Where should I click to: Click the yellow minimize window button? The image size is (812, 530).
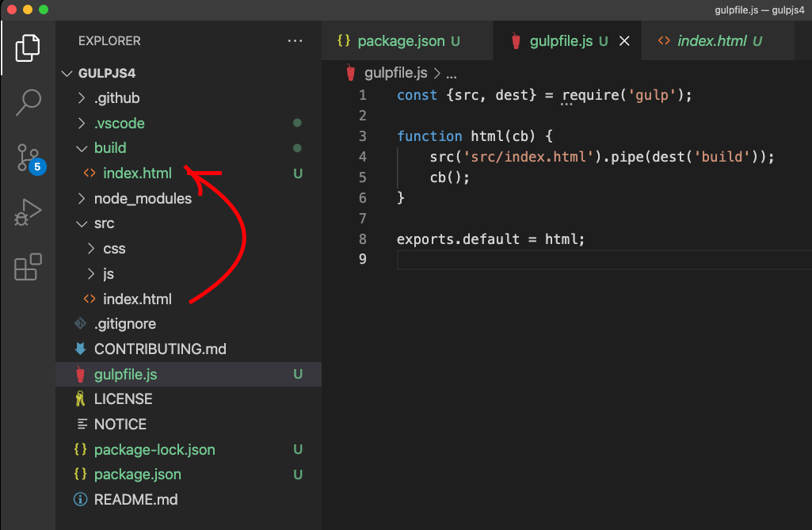point(28,10)
